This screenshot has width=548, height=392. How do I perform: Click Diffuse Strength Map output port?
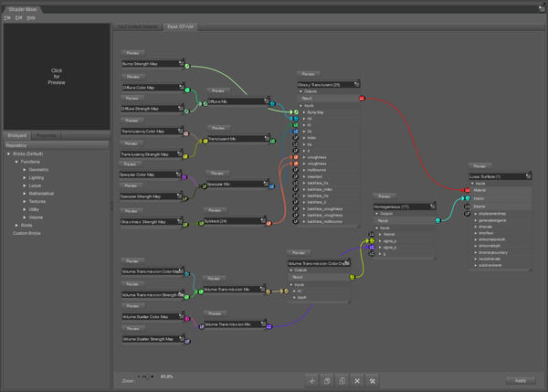click(x=186, y=111)
